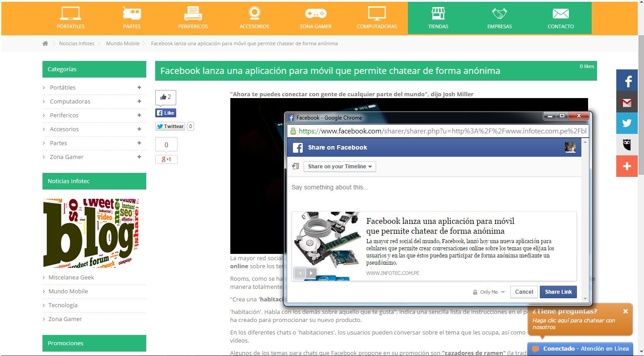Share via Facebook icon in right-side share bar
The width and height of the screenshot is (644, 356).
[x=627, y=81]
